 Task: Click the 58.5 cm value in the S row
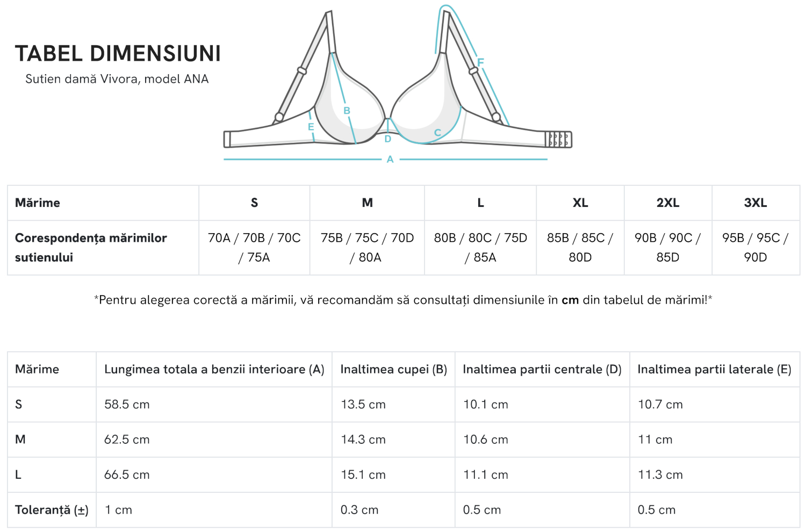(127, 405)
